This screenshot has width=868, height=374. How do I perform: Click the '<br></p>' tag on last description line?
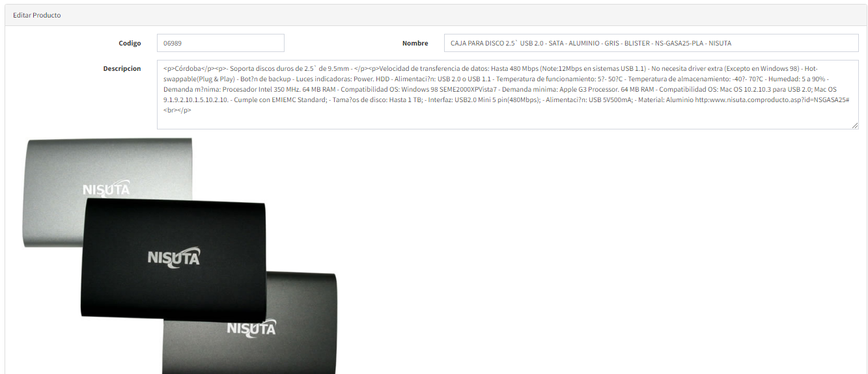(x=177, y=111)
